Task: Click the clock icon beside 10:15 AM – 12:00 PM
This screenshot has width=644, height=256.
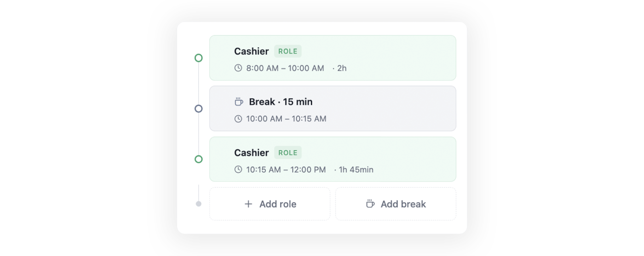Action: 238,170
